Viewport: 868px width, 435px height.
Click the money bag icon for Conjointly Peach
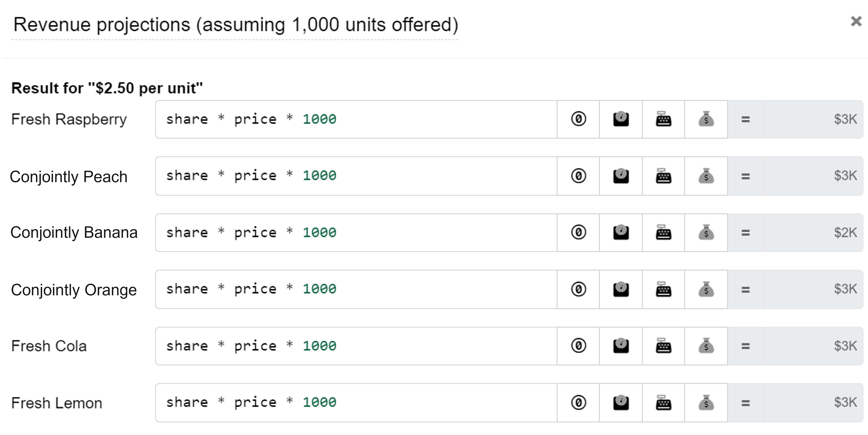706,176
